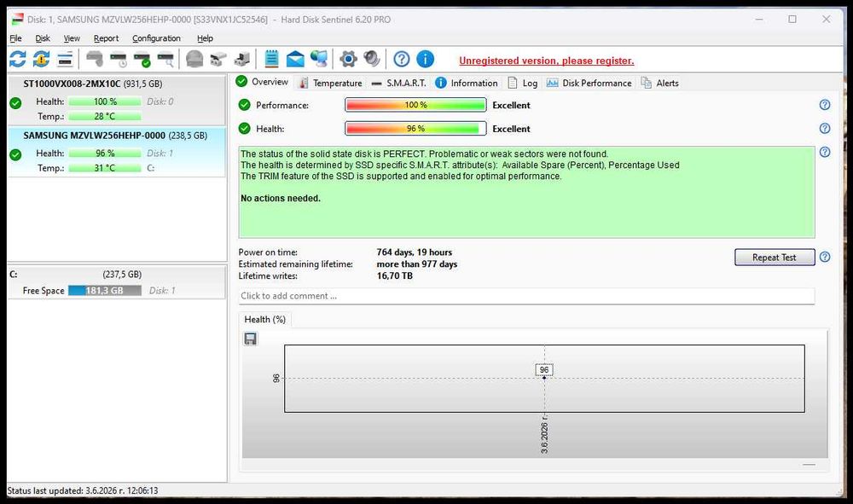Click the blue envelope email icon
The image size is (853, 504).
295,59
